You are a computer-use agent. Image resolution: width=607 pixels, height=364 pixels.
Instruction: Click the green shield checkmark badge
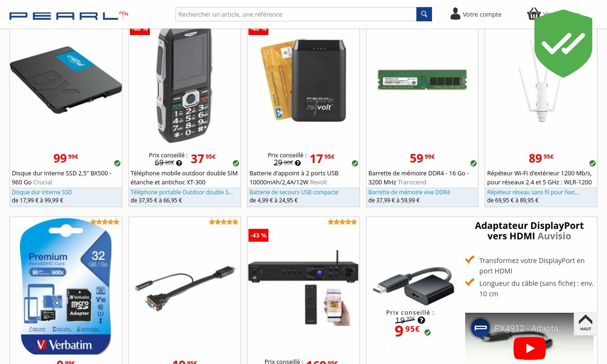[563, 44]
